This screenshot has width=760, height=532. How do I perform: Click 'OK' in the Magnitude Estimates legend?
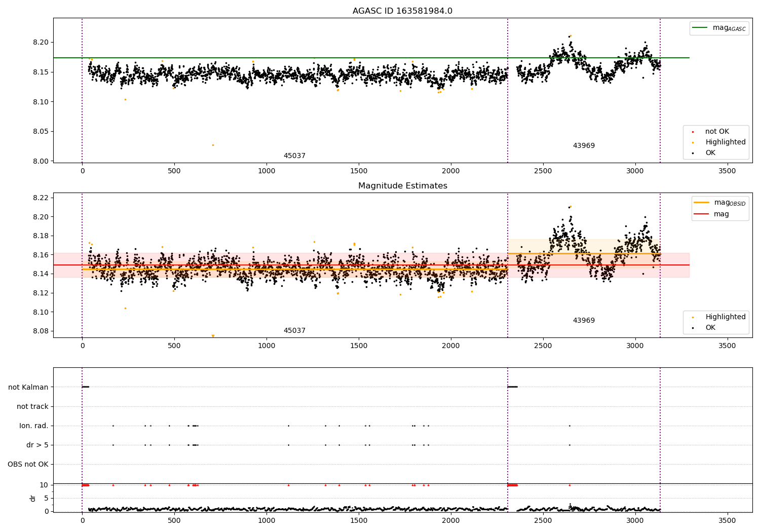click(x=704, y=328)
